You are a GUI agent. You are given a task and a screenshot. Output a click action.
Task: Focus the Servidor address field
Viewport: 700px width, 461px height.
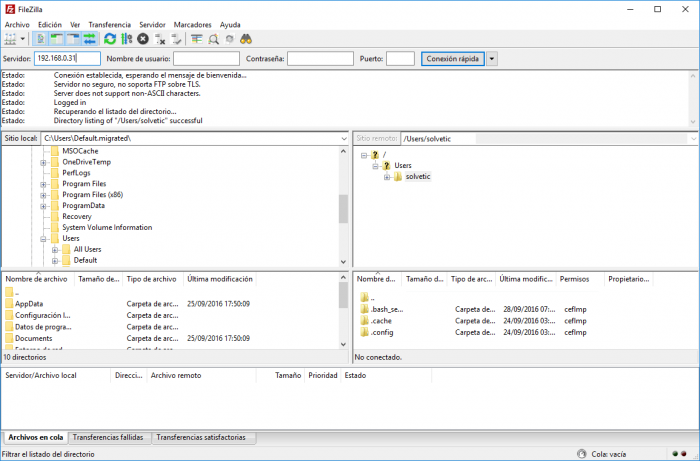pos(67,58)
